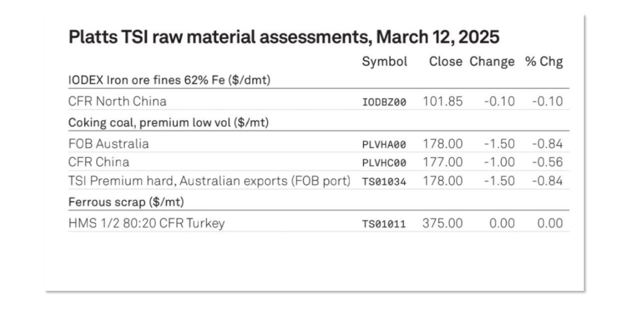Click the Coking coal premium low vol heading
The image size is (644, 311).
169,123
